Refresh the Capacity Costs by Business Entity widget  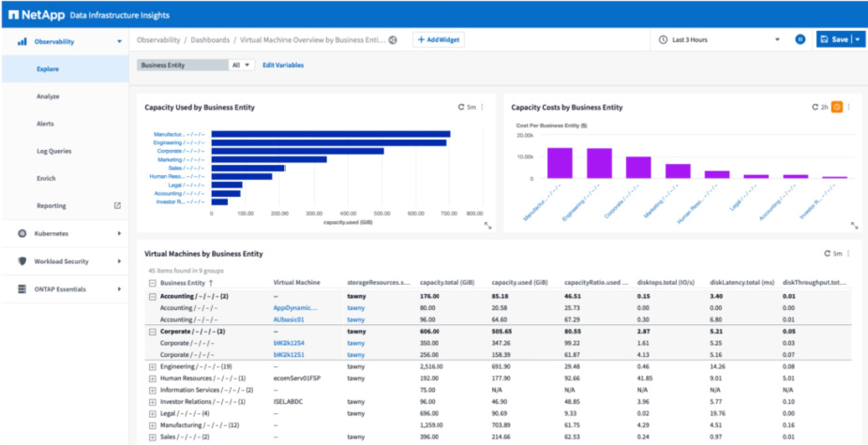click(815, 108)
